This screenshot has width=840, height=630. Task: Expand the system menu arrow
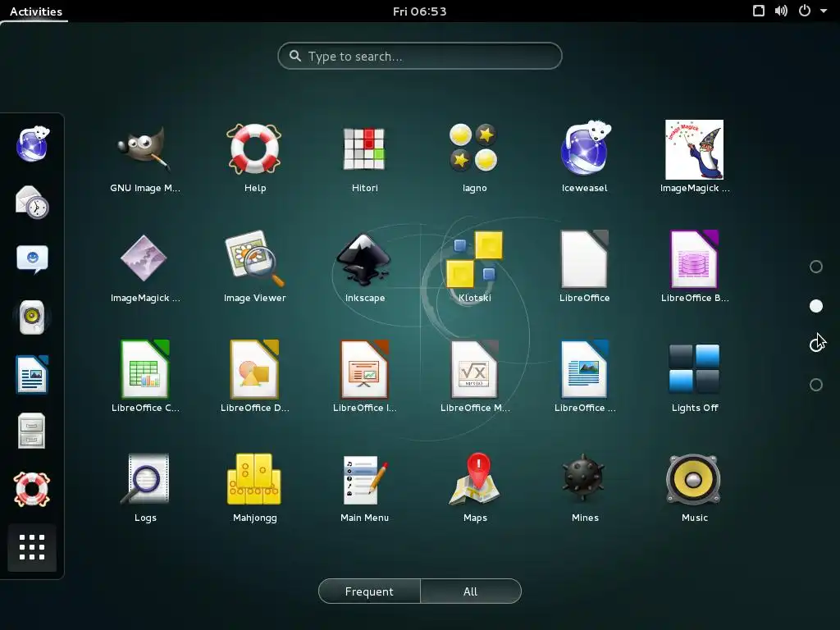(x=824, y=11)
